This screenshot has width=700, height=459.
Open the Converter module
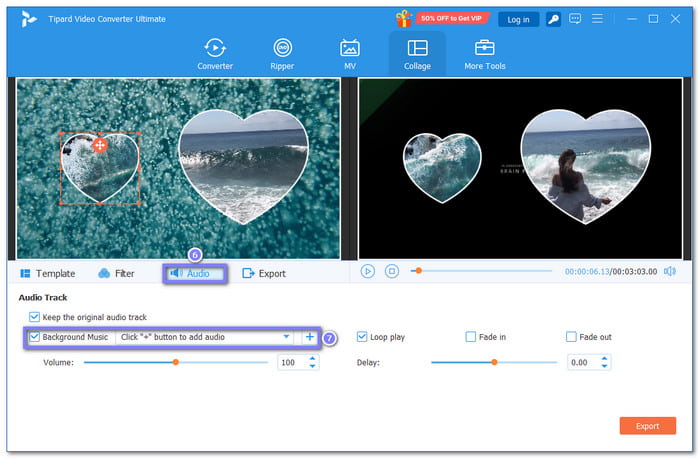[215, 53]
